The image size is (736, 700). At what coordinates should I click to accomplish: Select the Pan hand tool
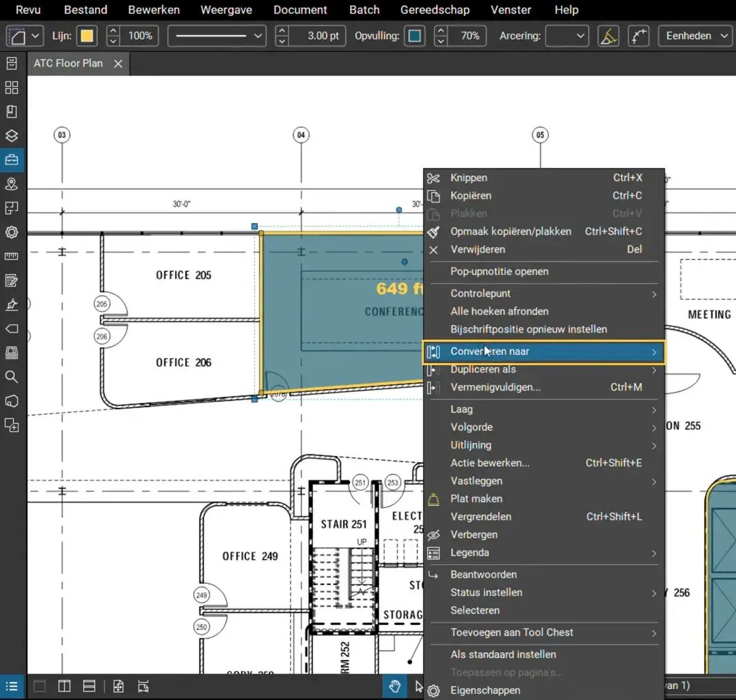pos(395,686)
